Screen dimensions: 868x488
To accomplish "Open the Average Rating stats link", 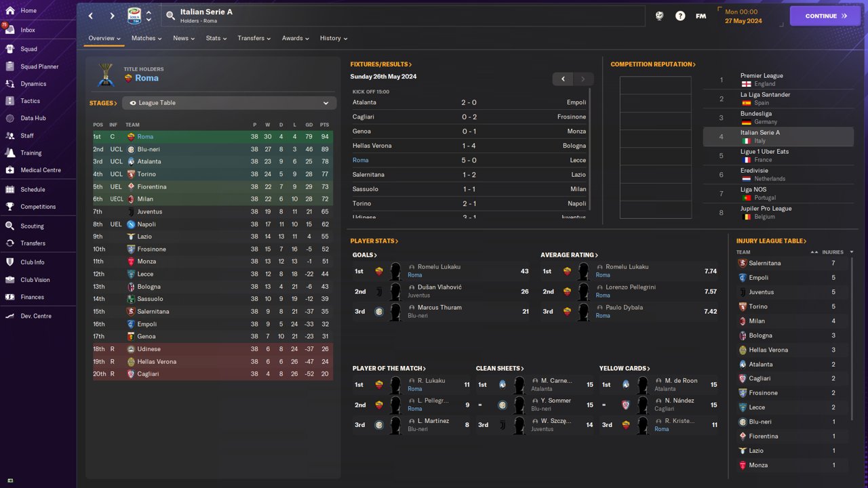I will pyautogui.click(x=570, y=255).
